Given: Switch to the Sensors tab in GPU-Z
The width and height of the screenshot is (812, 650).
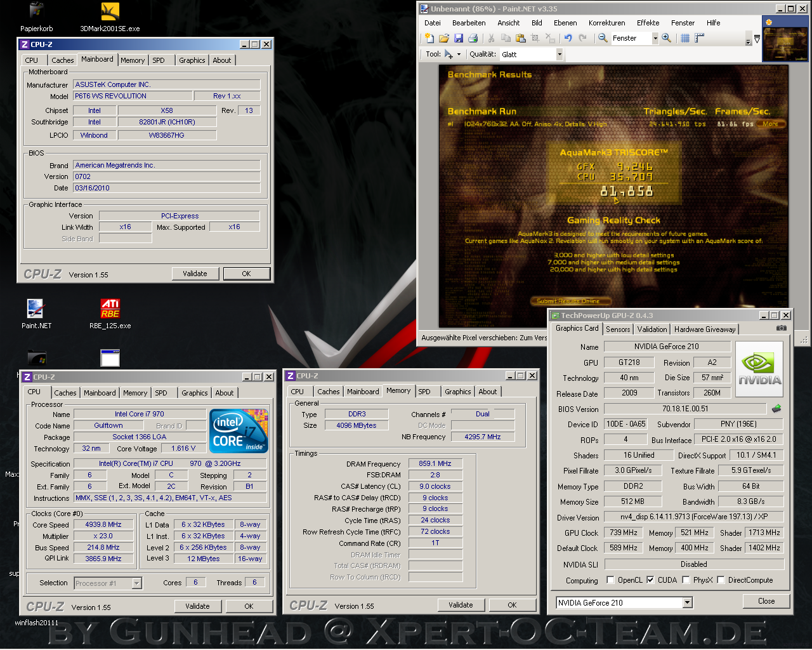Looking at the screenshot, I should click(x=618, y=329).
